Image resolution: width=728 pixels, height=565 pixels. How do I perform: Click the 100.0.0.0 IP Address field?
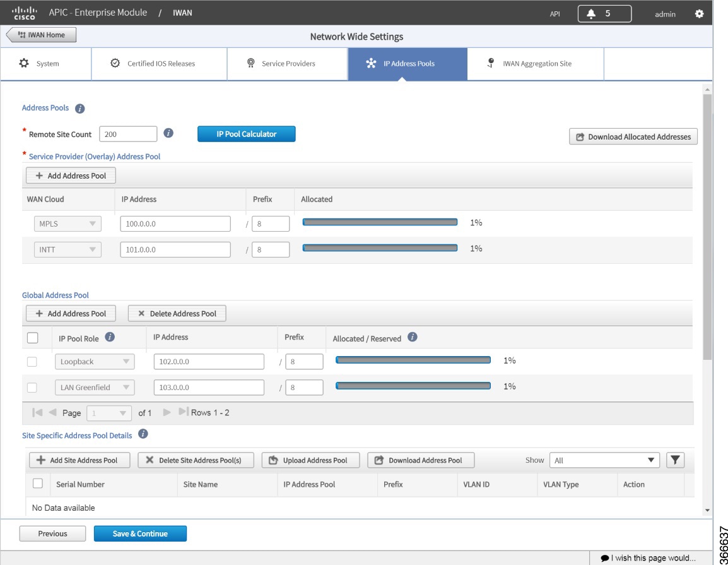(x=175, y=224)
